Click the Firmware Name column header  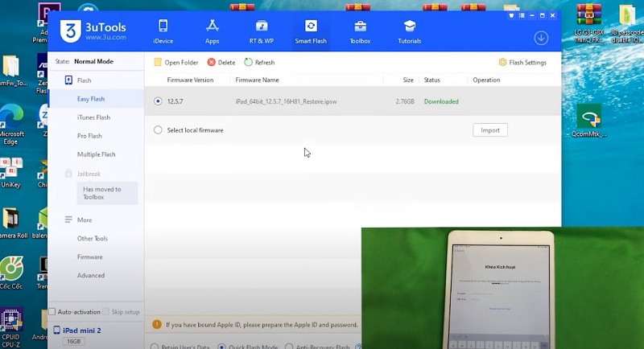[x=257, y=80]
